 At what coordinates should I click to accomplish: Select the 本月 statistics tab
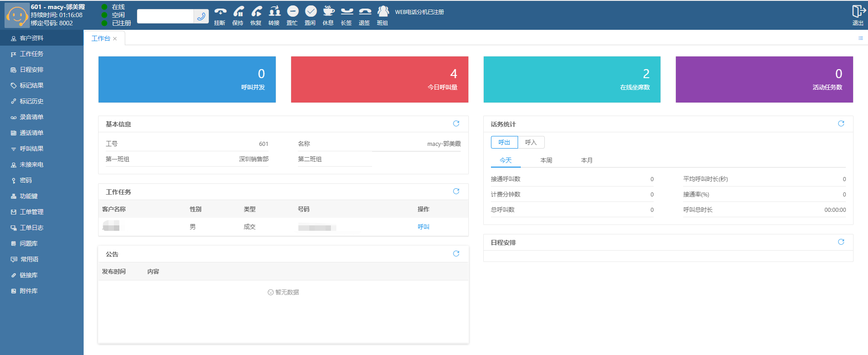tap(587, 160)
